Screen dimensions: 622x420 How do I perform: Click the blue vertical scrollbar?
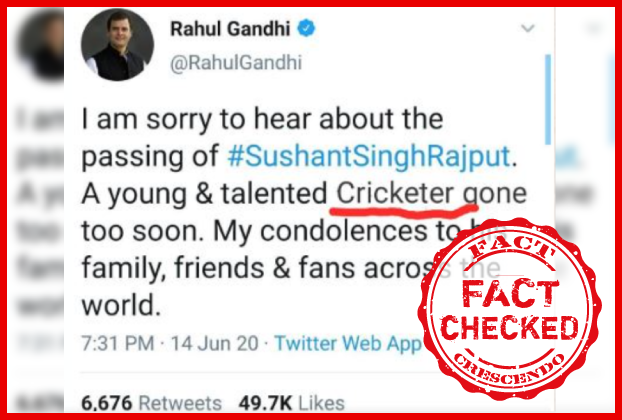point(548,99)
